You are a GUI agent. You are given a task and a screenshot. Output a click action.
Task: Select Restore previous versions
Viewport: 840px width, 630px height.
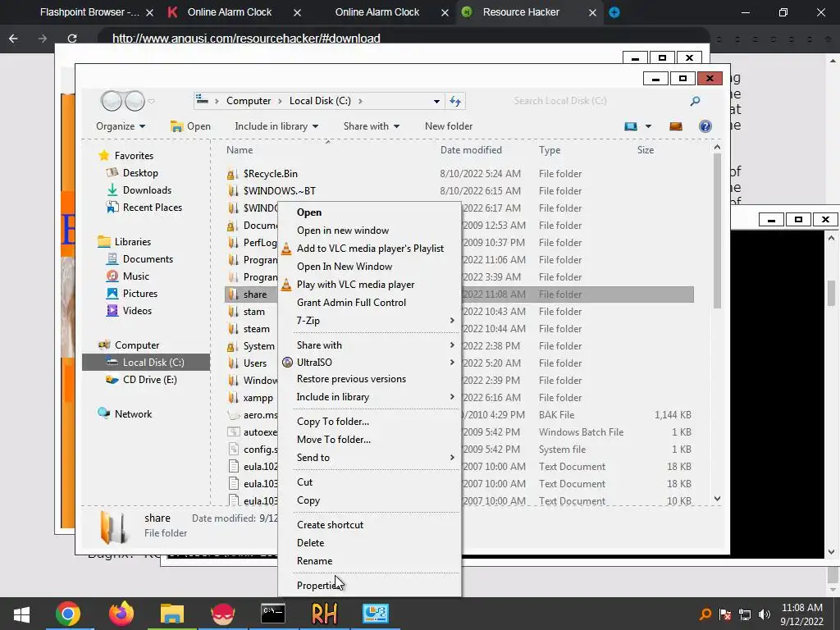(x=370, y=379)
